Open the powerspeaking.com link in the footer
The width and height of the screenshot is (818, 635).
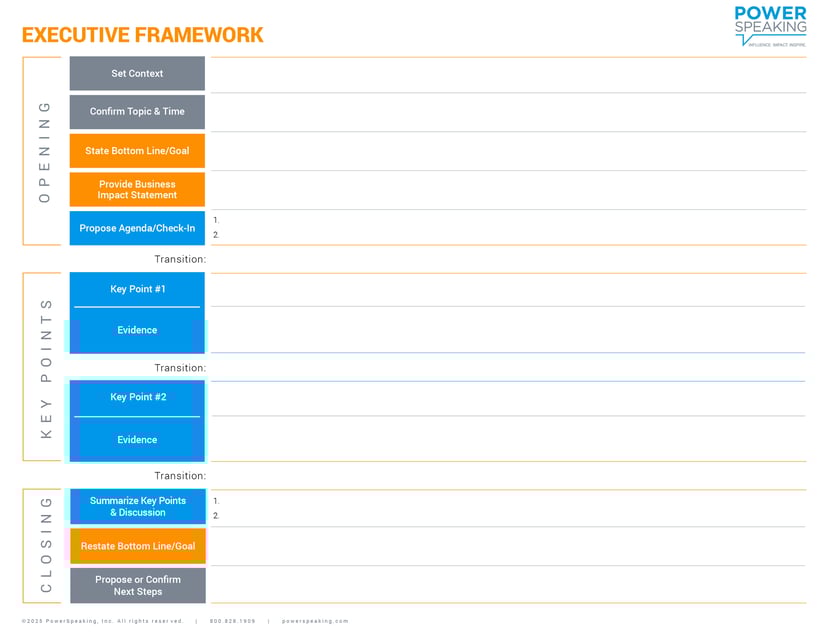coord(315,620)
